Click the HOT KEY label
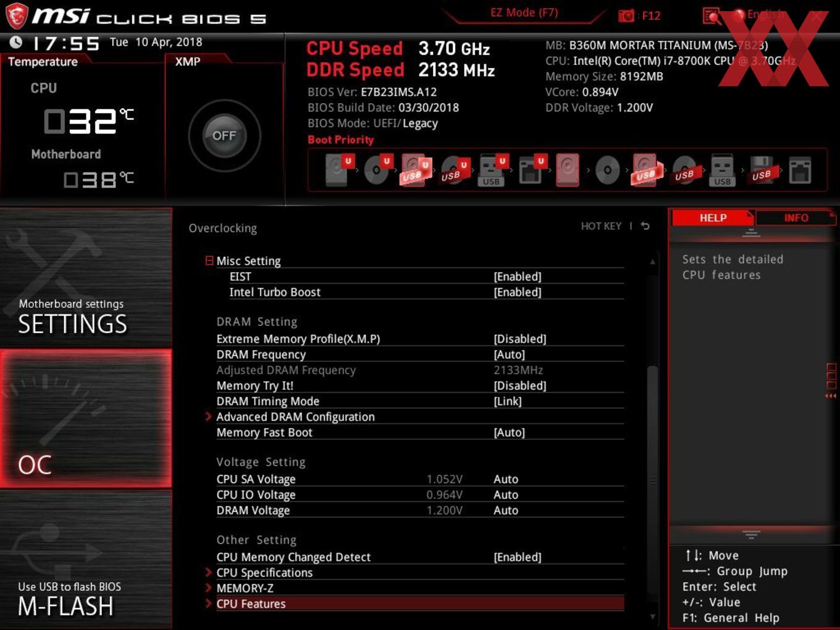The width and height of the screenshot is (840, 630). (601, 226)
